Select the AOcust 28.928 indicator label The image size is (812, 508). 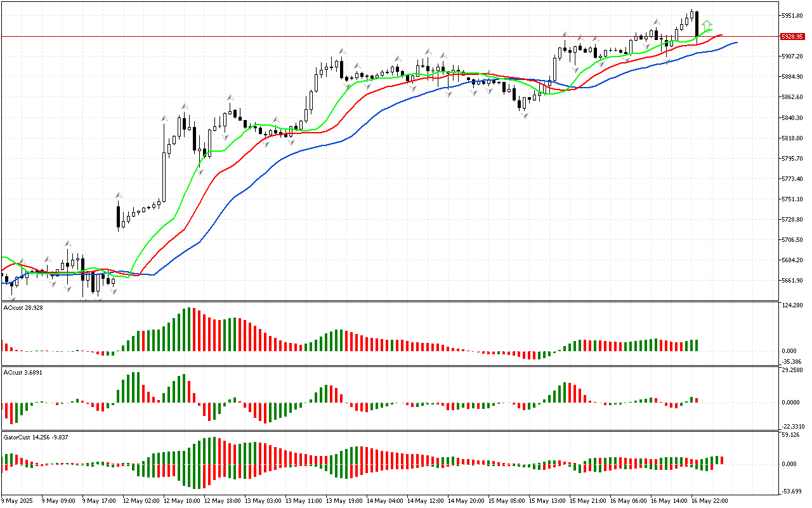coord(23,307)
